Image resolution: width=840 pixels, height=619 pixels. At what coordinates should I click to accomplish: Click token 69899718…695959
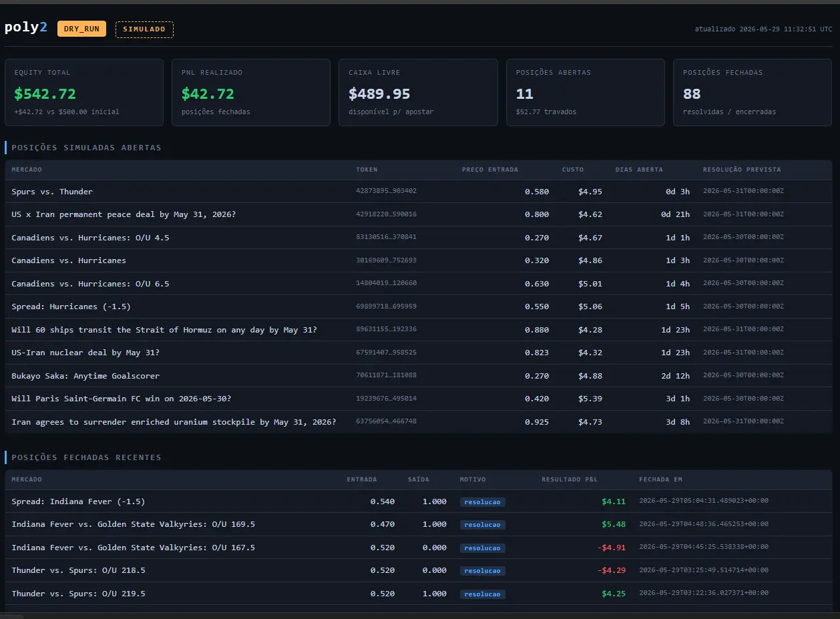coord(386,306)
